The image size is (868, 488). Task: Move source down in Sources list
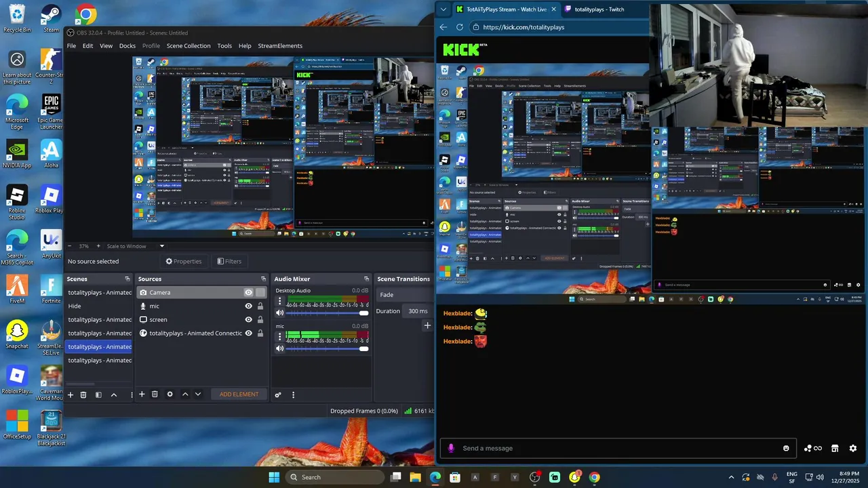[198, 394]
